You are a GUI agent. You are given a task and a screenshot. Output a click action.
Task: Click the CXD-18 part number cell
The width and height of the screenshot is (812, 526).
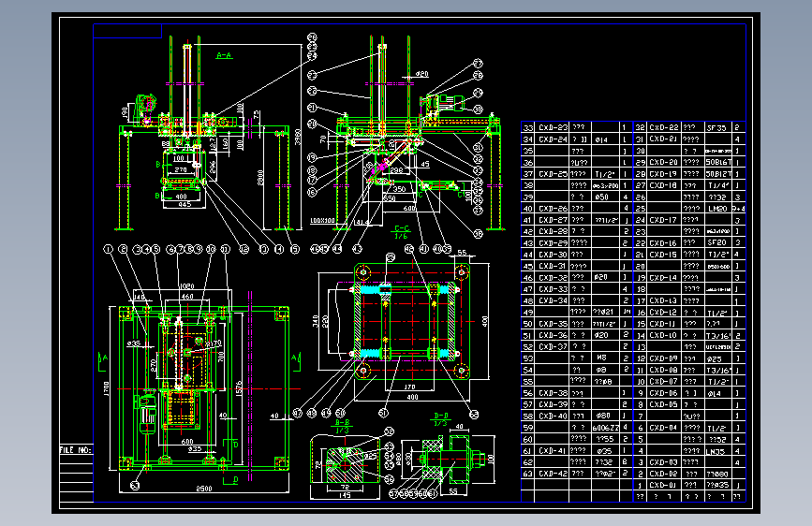[x=664, y=185]
